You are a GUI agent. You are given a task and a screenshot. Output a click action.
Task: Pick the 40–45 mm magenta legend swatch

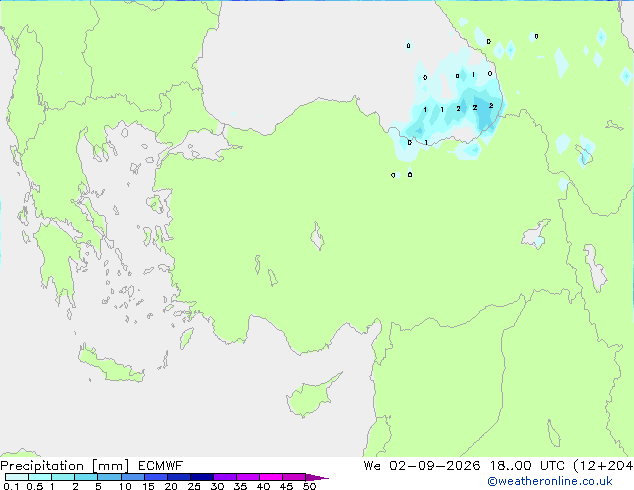271,477
